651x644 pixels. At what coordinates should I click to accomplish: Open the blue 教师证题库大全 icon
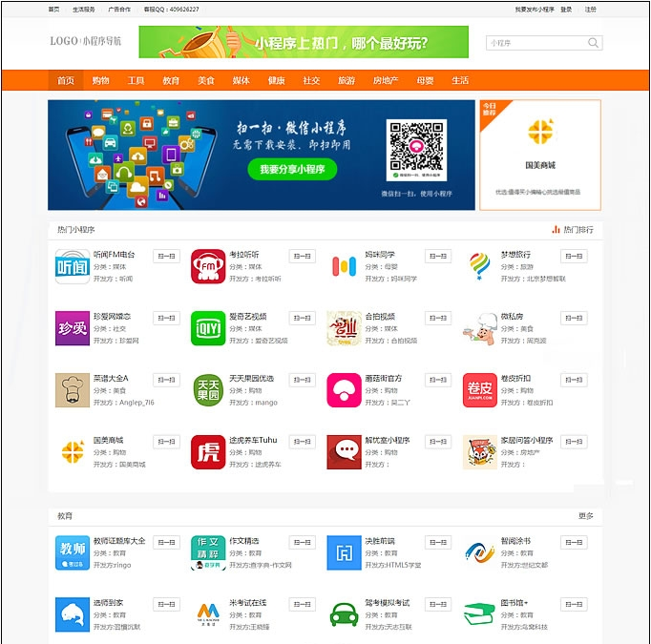click(x=73, y=552)
